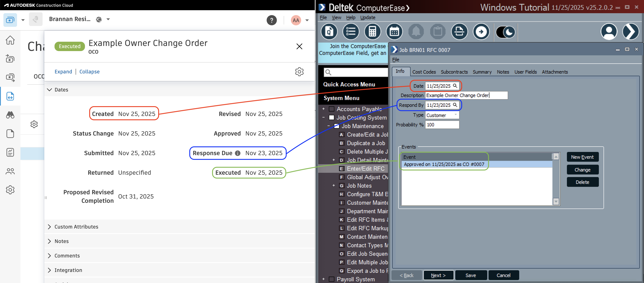Click the Expand link
This screenshot has height=283, width=644.
click(63, 72)
